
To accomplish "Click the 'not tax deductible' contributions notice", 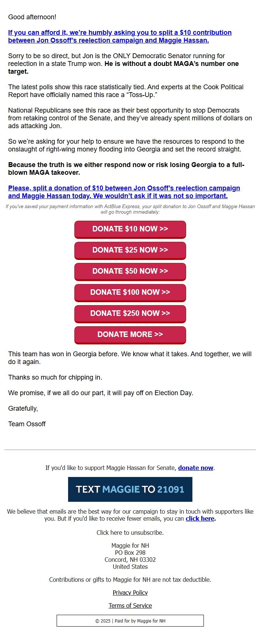I will [130, 580].
